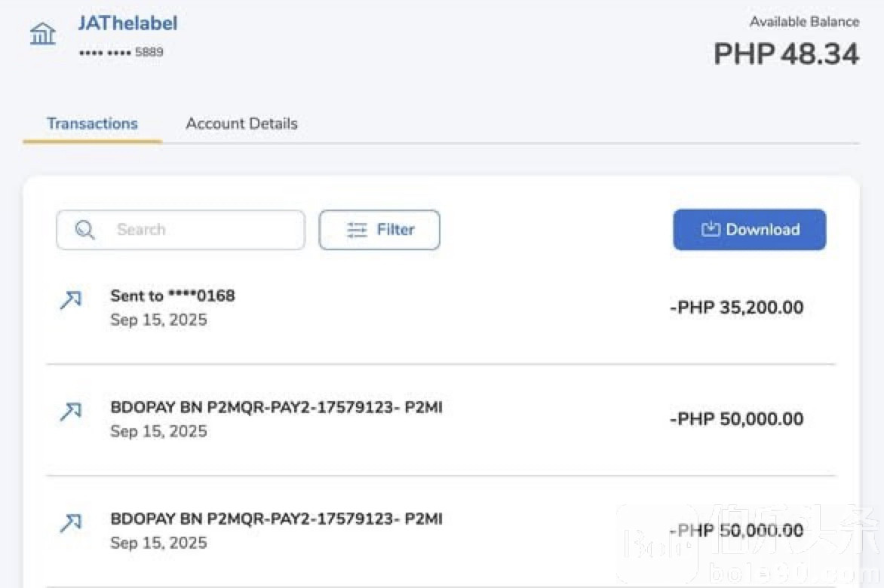Select the JAThelabel account name
The image size is (884, 588).
(127, 23)
